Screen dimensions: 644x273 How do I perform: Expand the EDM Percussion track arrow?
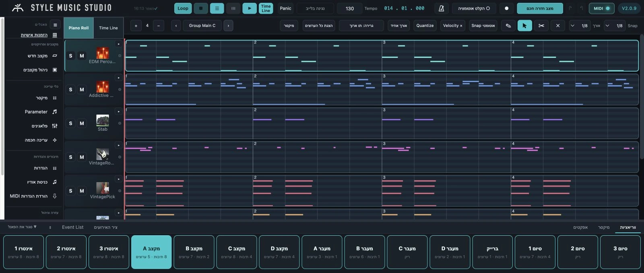coord(119,44)
